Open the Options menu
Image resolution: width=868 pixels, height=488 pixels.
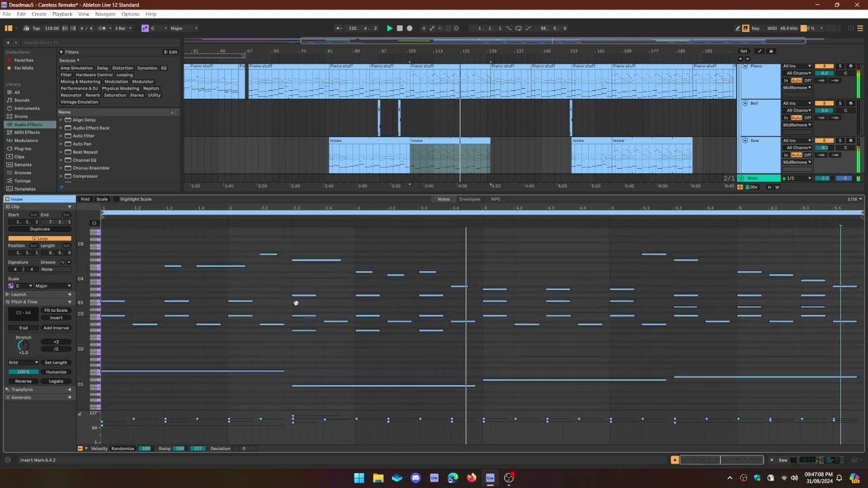130,14
